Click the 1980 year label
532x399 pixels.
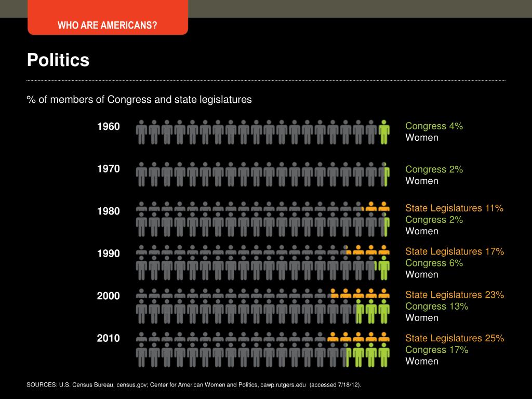[108, 211]
